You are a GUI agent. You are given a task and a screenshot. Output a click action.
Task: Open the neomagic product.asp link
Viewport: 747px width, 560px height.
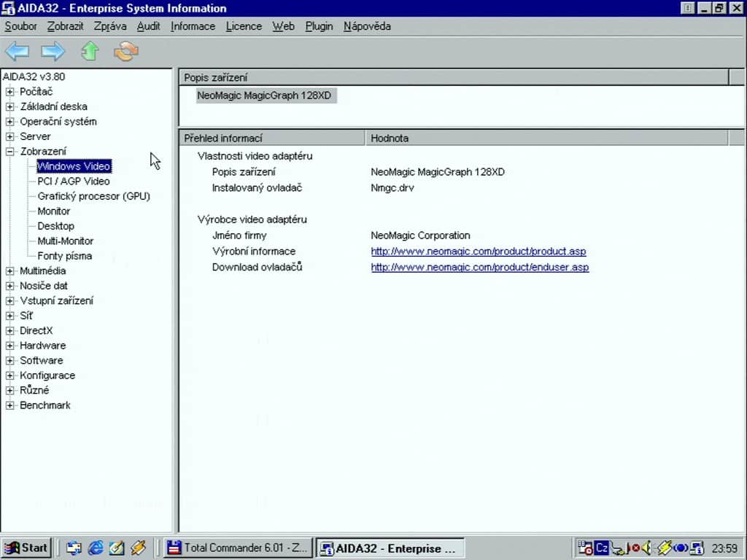coord(479,252)
